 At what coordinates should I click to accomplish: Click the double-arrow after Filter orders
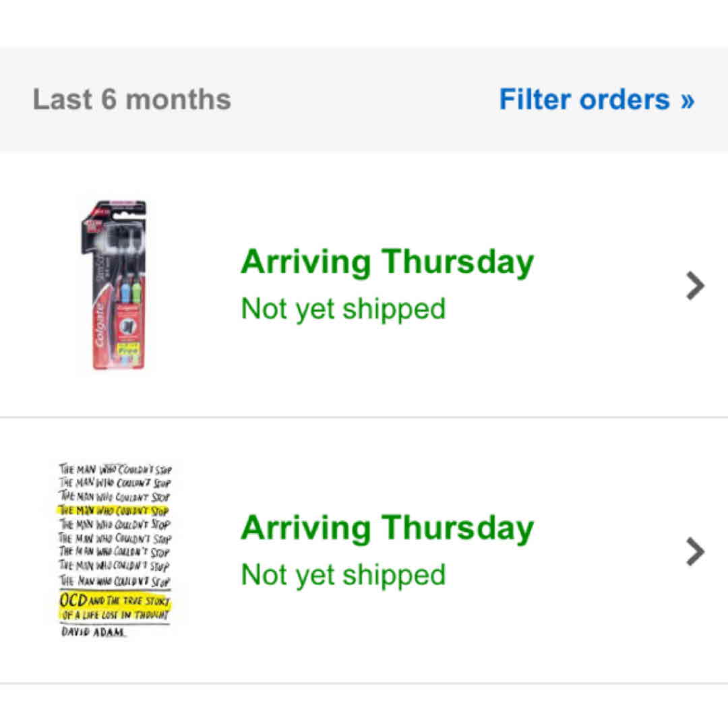(x=687, y=100)
